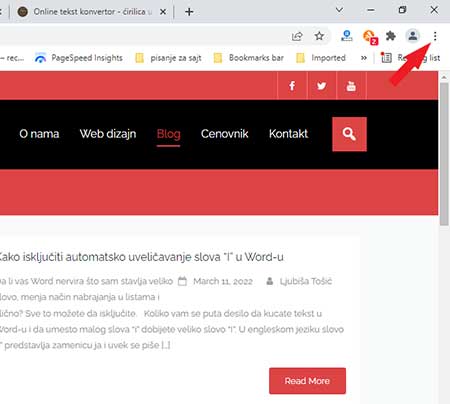Viewport: 450px width, 404px height.
Task: Open the Facebook social icon
Action: [292, 86]
